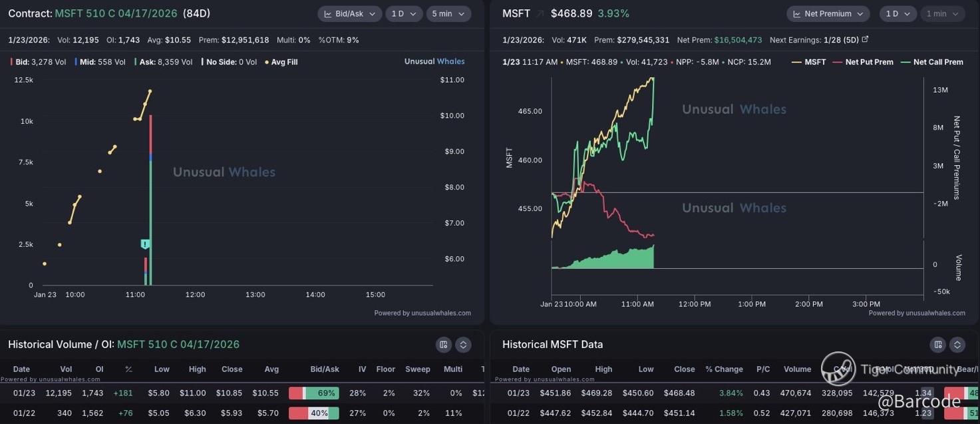Click the Prem $12,951,618 value

click(x=245, y=40)
